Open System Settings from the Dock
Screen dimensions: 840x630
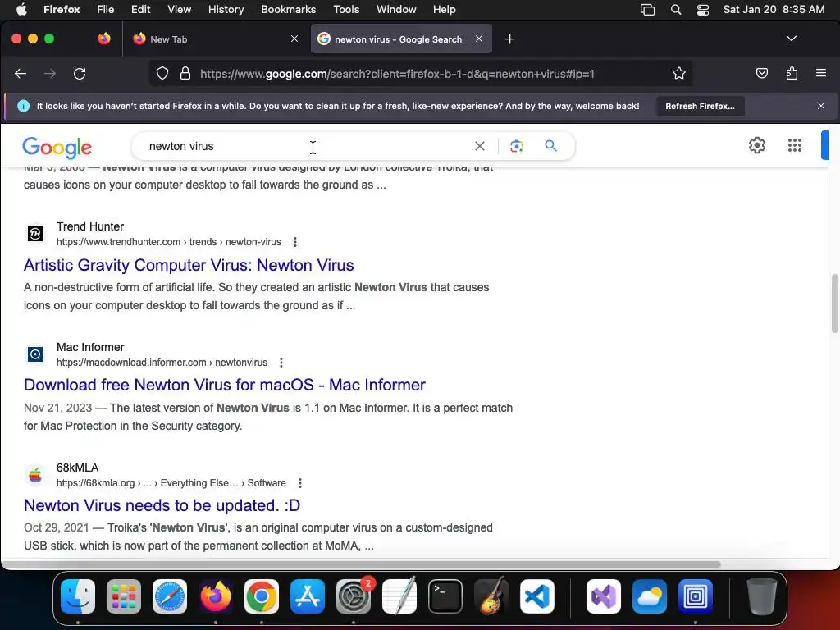pos(354,596)
